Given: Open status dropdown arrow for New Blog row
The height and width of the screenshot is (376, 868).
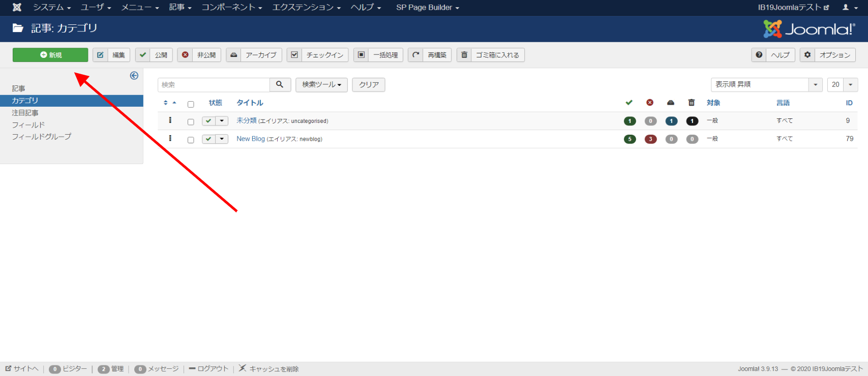Looking at the screenshot, I should point(222,139).
